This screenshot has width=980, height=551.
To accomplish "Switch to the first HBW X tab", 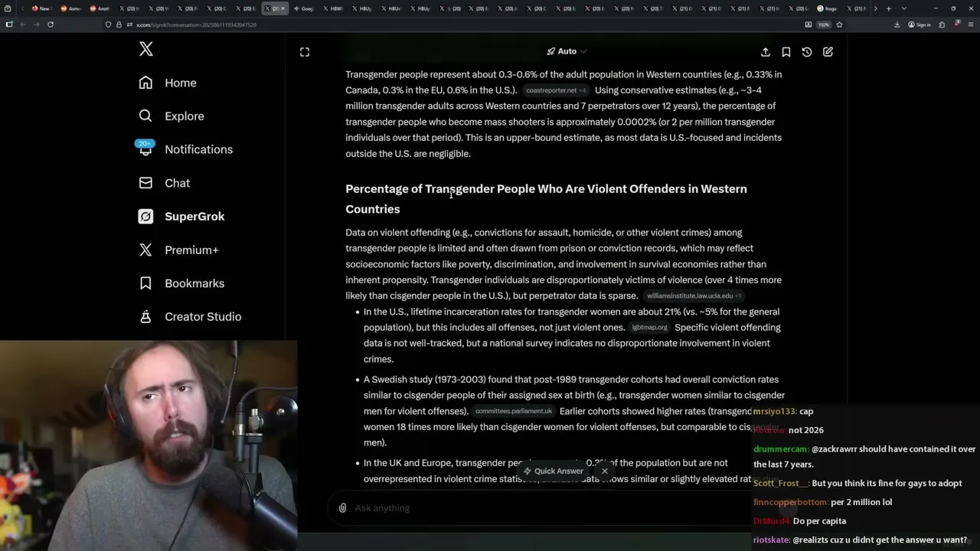I will pos(333,8).
